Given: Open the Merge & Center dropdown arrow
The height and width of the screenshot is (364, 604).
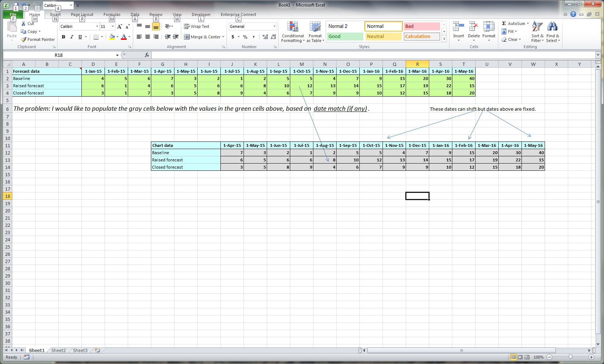Looking at the screenshot, I should [223, 37].
